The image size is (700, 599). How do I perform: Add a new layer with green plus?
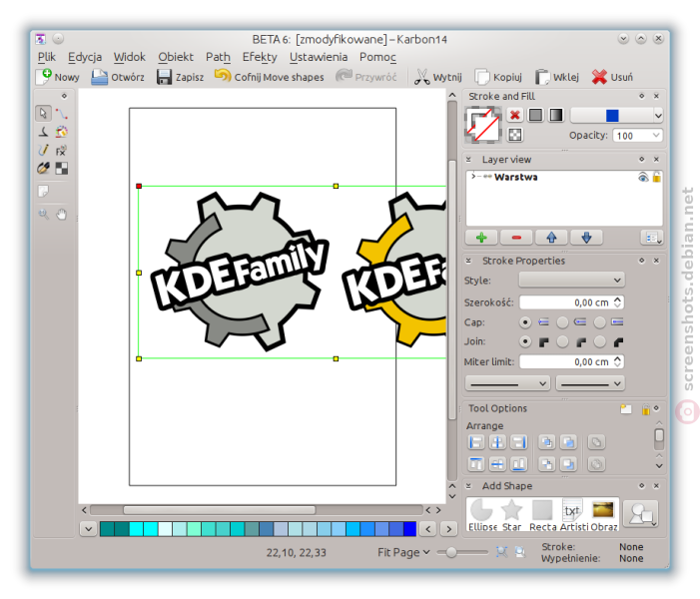(x=481, y=238)
